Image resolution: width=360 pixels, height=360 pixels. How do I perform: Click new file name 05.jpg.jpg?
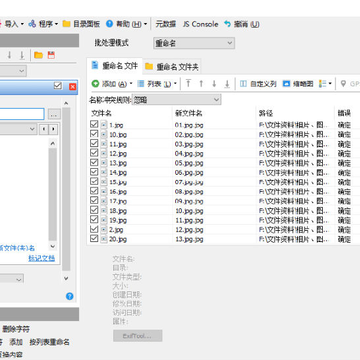click(x=189, y=163)
